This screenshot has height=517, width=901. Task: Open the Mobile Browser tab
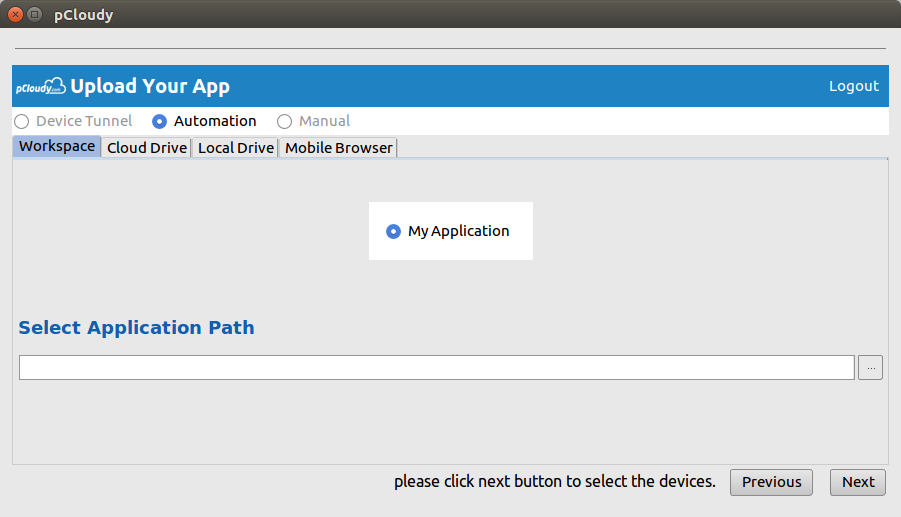pos(338,148)
